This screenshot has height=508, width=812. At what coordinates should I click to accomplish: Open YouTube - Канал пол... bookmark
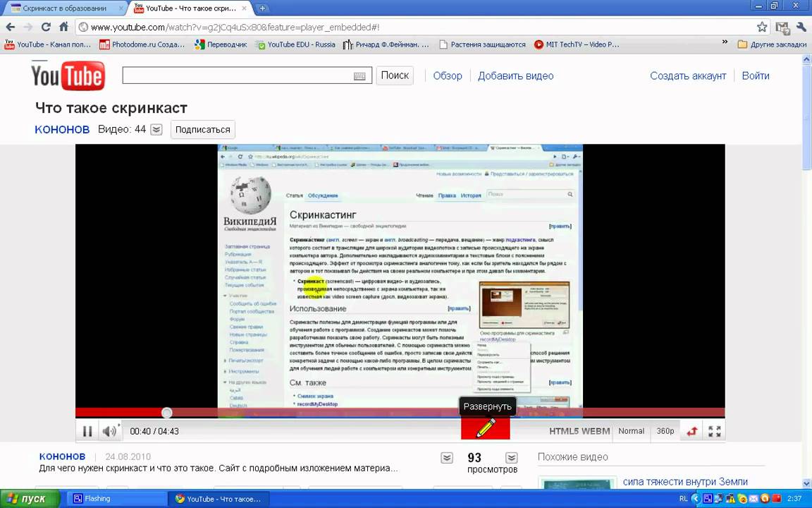point(48,44)
